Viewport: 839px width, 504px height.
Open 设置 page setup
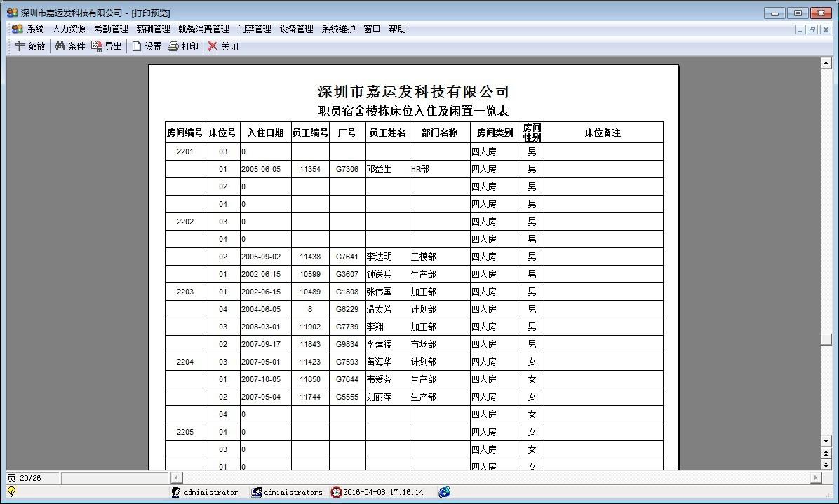click(147, 46)
